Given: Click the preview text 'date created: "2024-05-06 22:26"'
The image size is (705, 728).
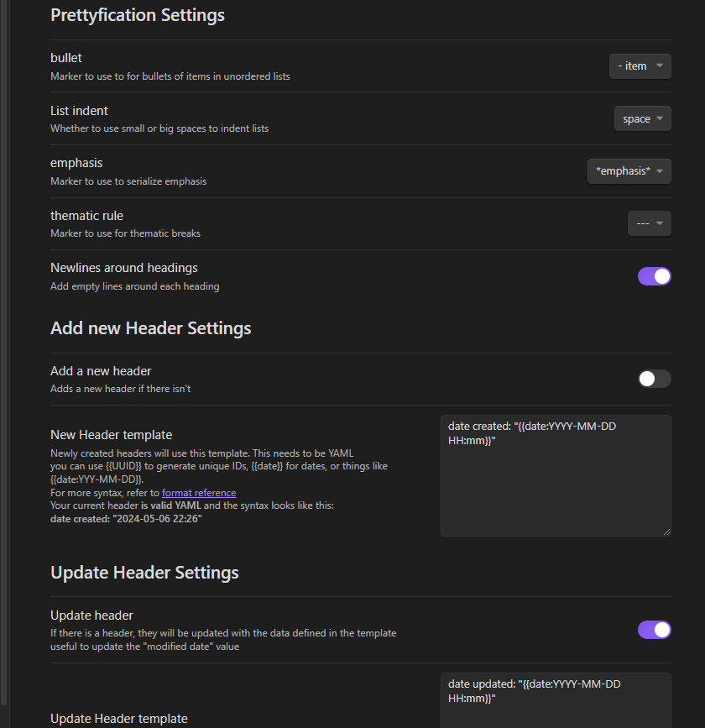Looking at the screenshot, I should (126, 519).
